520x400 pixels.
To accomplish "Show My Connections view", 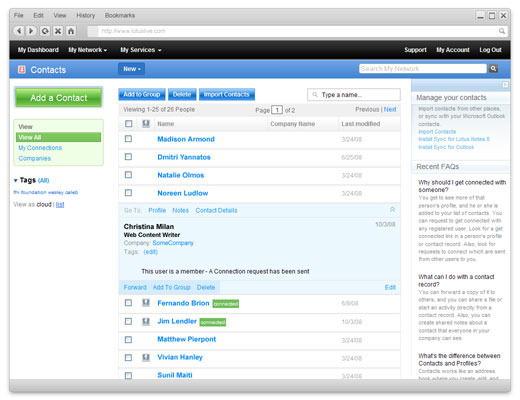I will 40,148.
